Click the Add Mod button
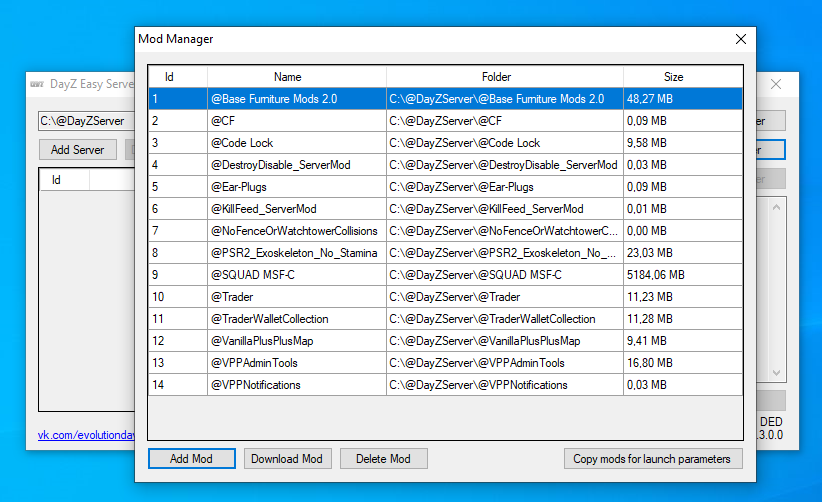Image resolution: width=822 pixels, height=502 pixels. (191, 459)
